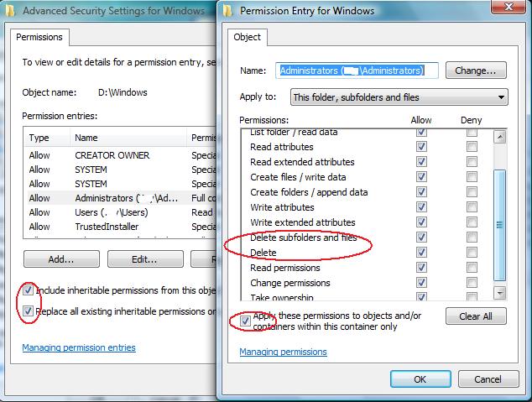
Task: Open the Apply to dropdown
Action: pos(399,97)
